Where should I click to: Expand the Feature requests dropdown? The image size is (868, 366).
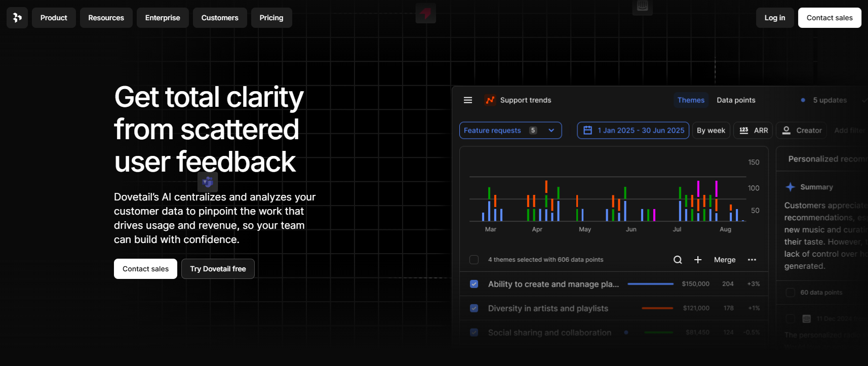pyautogui.click(x=510, y=130)
